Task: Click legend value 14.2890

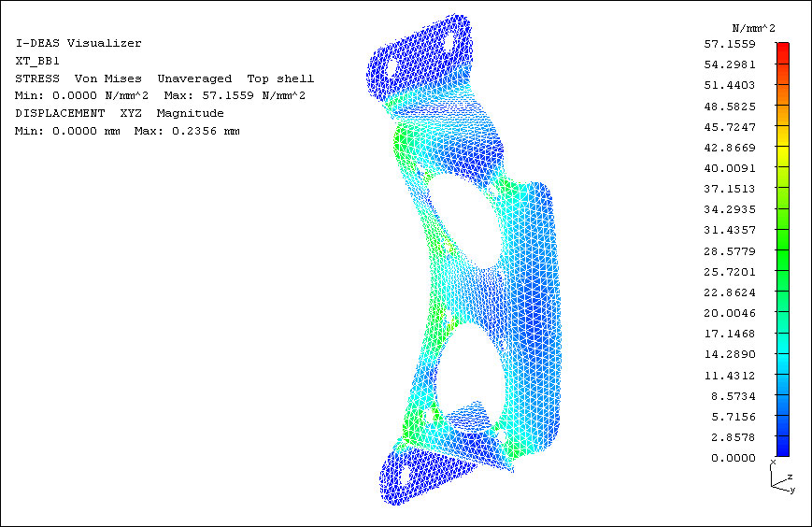Action: pos(730,355)
